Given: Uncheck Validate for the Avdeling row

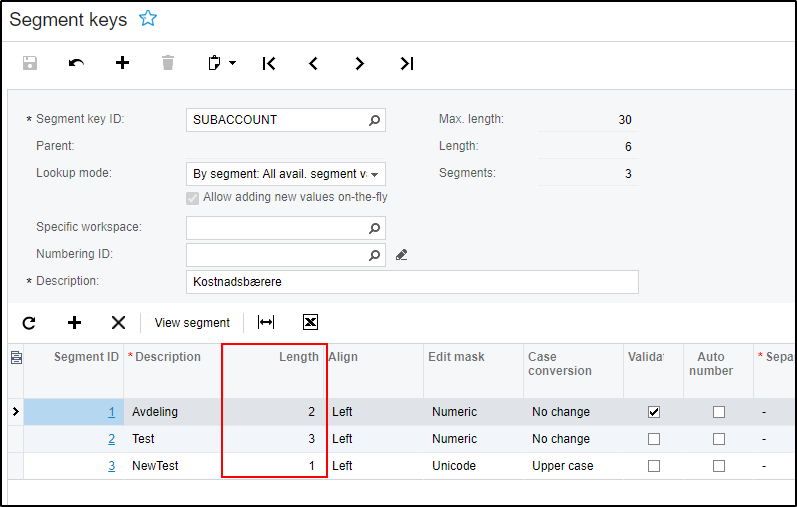Looking at the screenshot, I should (654, 412).
